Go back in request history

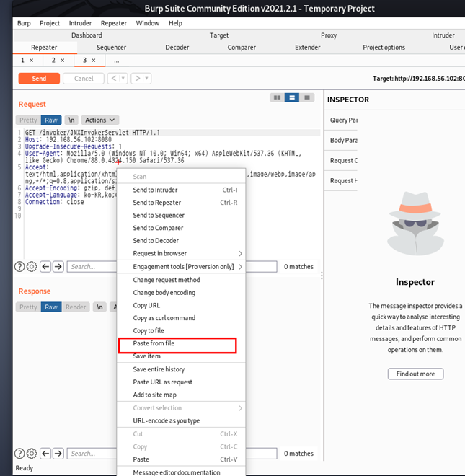(x=114, y=79)
